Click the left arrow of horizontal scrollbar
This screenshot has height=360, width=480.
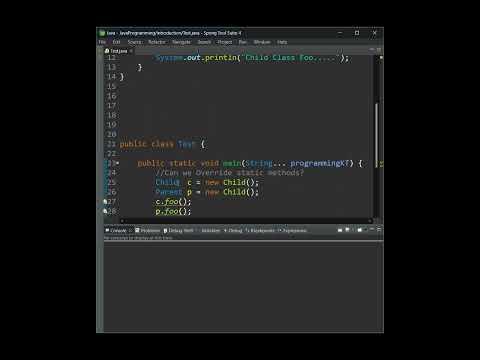(x=122, y=221)
